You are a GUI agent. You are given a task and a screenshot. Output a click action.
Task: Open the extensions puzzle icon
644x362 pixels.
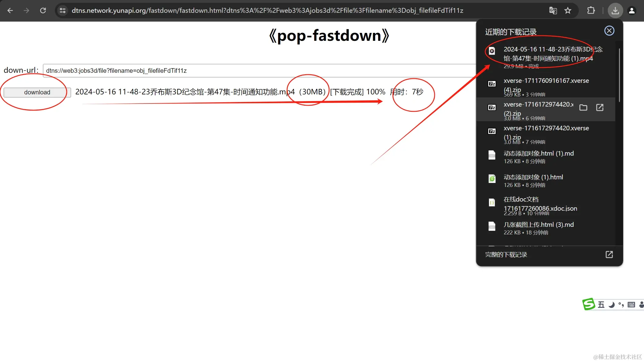click(591, 11)
